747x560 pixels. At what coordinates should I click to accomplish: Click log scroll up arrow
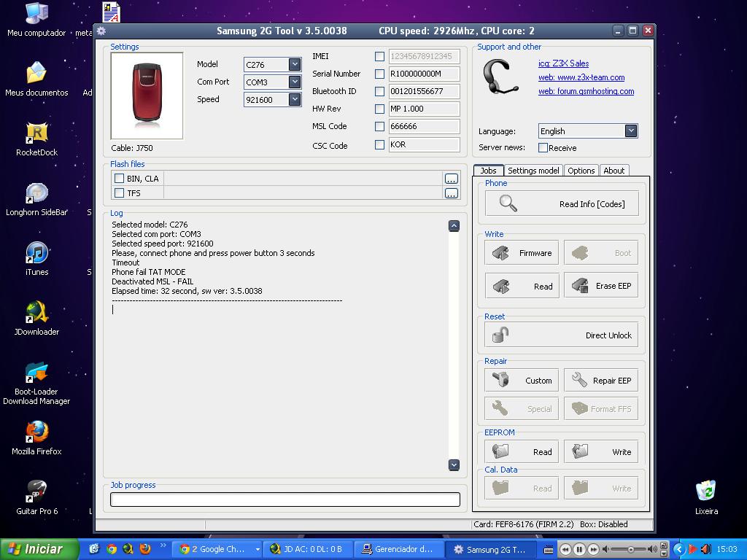pyautogui.click(x=454, y=226)
